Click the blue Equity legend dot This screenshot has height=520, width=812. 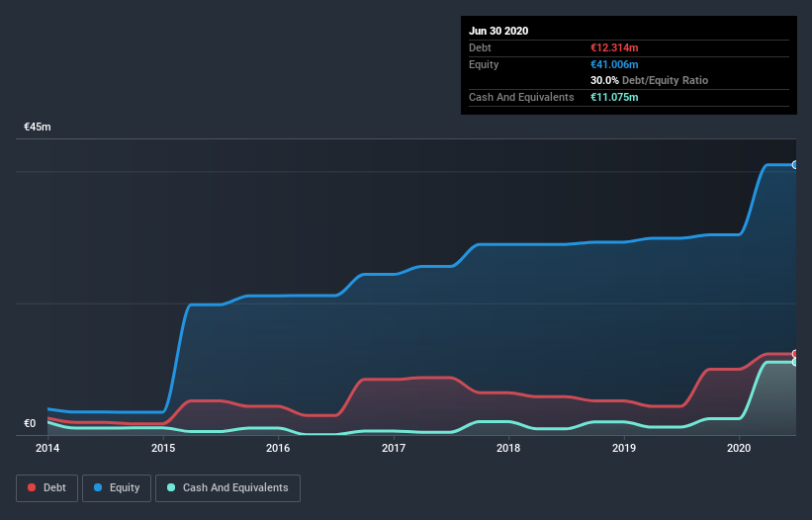(98, 487)
